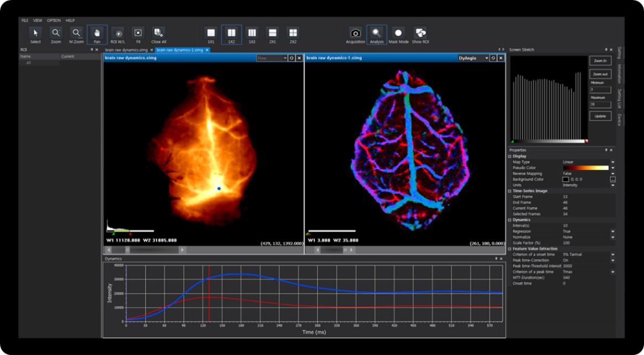Collapse the Time-Series Image section
The image size is (644, 355).
510,191
